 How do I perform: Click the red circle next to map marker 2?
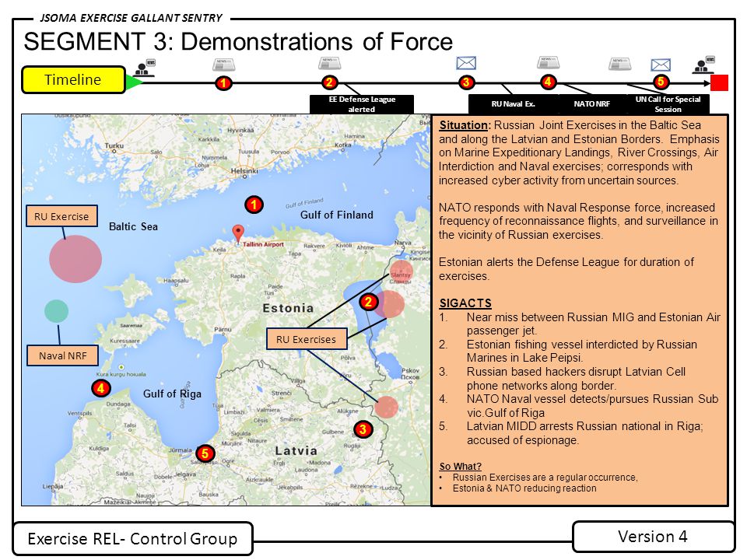tap(390, 304)
